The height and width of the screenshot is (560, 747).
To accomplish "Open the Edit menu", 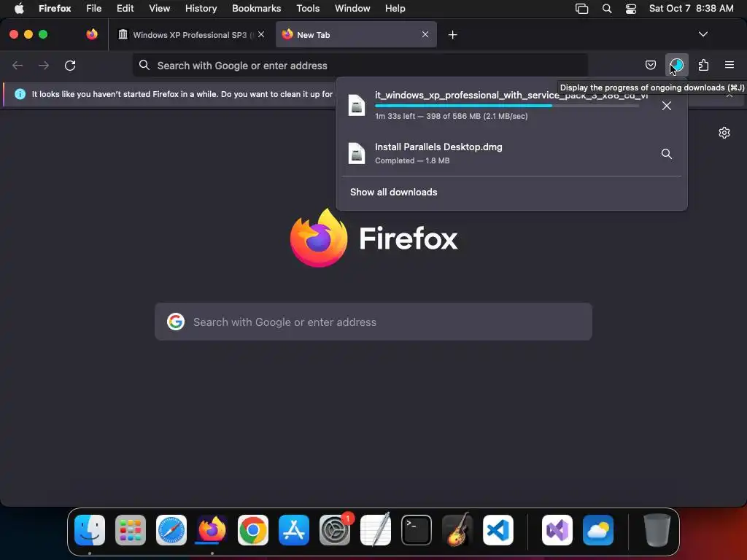I will [125, 8].
